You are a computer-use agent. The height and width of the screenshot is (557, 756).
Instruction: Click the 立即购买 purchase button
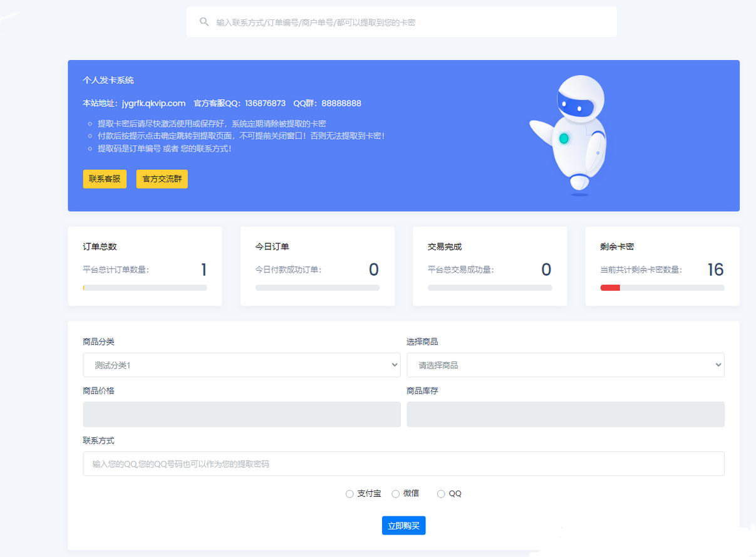[x=403, y=525]
